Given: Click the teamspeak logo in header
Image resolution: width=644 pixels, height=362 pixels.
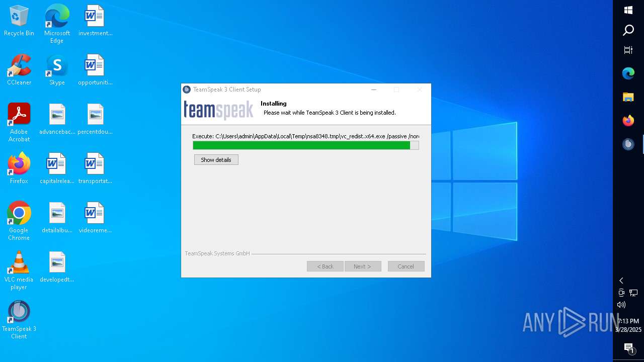Looking at the screenshot, I should tap(218, 110).
